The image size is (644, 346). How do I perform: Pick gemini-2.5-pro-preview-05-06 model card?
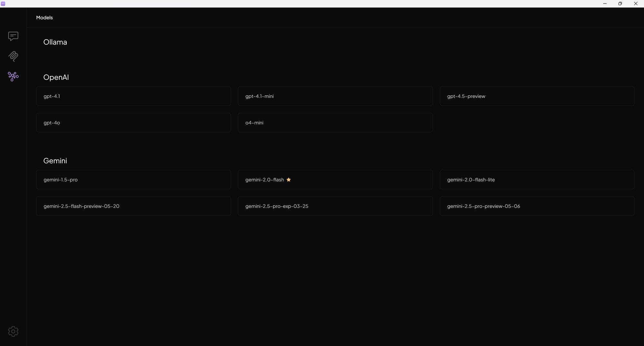pyautogui.click(x=537, y=206)
